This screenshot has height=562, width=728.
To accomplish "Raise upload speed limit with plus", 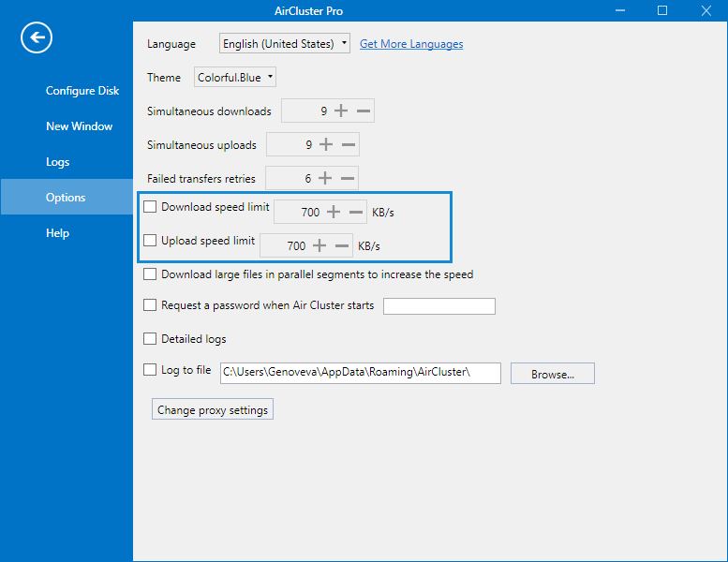I will click(319, 245).
